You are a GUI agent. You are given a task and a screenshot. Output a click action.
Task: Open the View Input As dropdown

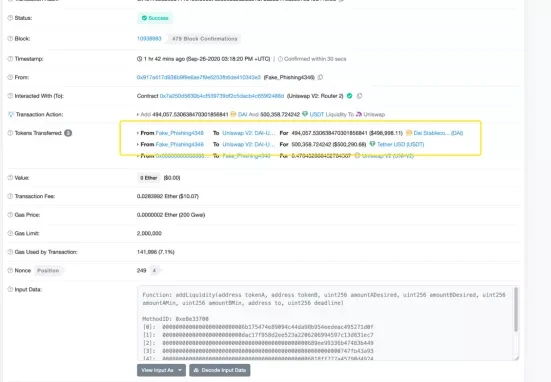161,370
